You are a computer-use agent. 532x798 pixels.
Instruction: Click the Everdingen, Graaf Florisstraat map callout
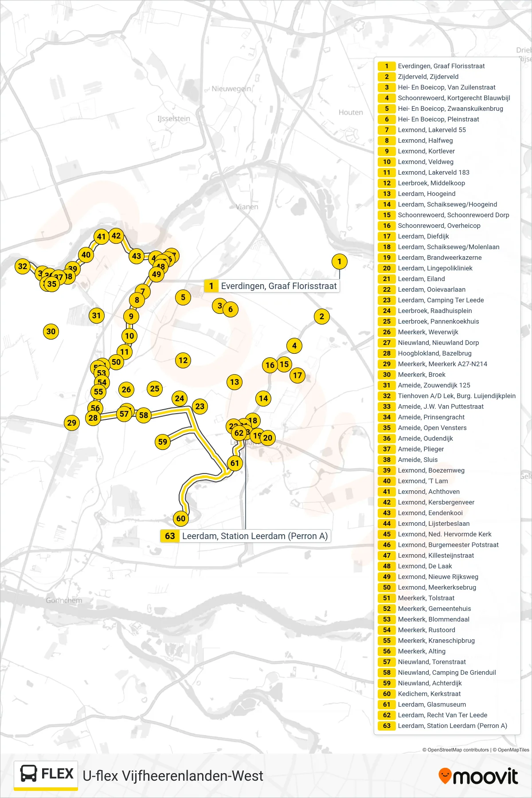[x=272, y=286]
